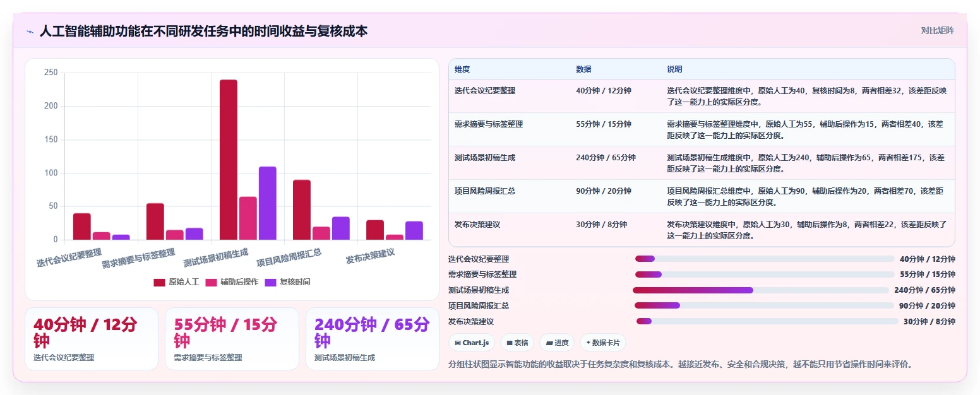Click the x-axis label 项目风险周报汇总
Image resolution: width=980 pixels, height=395 pixels.
tap(289, 258)
